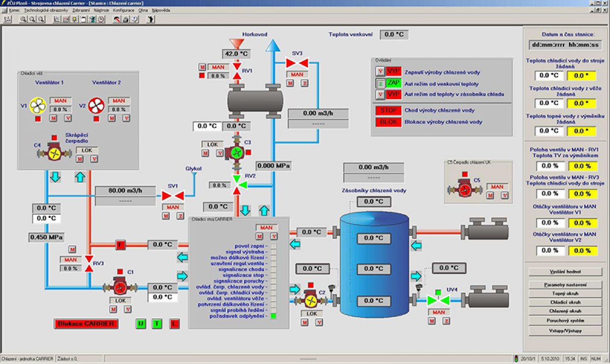
Task: Open the Technologické obrazovky menu
Action: tap(47, 10)
